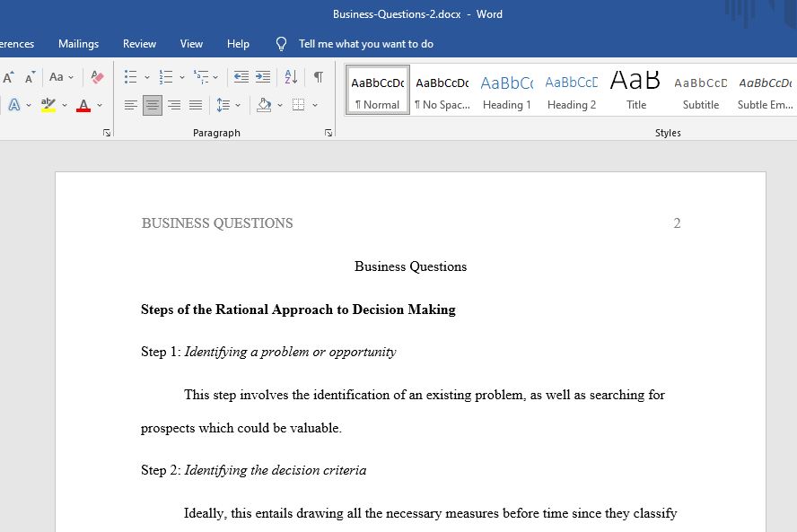Switch to the Review tab
797x532 pixels.
click(139, 44)
